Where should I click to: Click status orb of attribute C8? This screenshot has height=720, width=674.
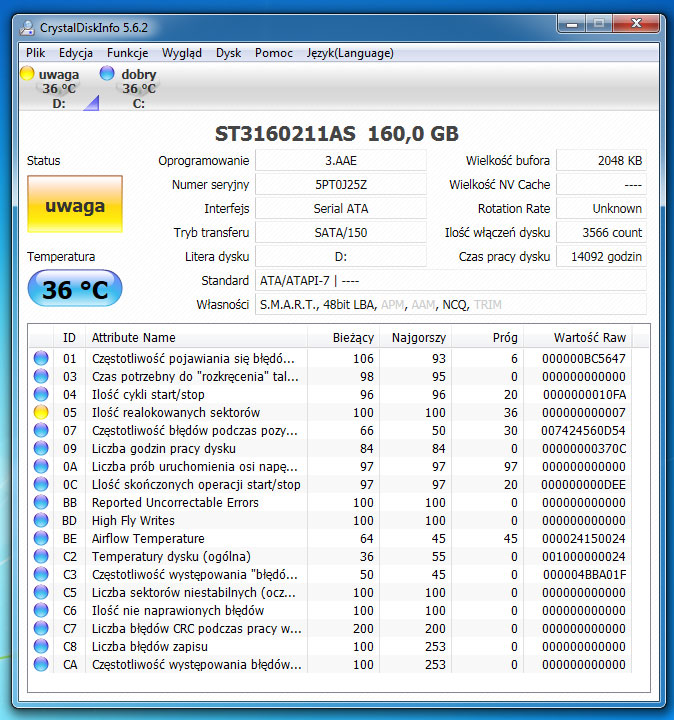(x=41, y=646)
